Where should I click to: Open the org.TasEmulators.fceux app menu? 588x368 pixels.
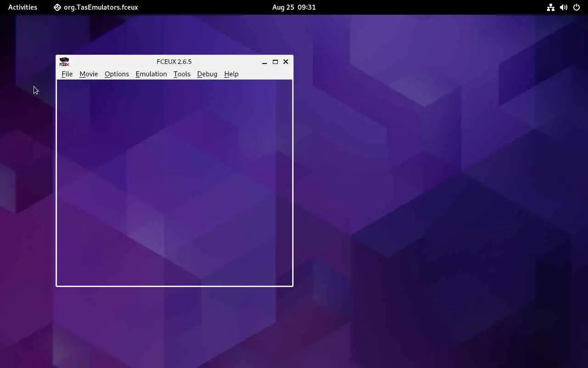[96, 7]
